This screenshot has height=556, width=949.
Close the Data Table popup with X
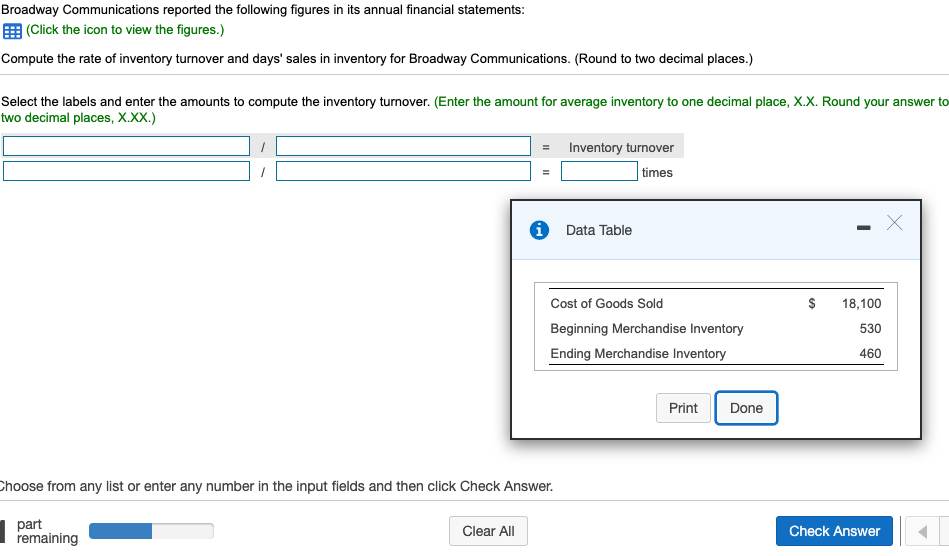point(895,223)
